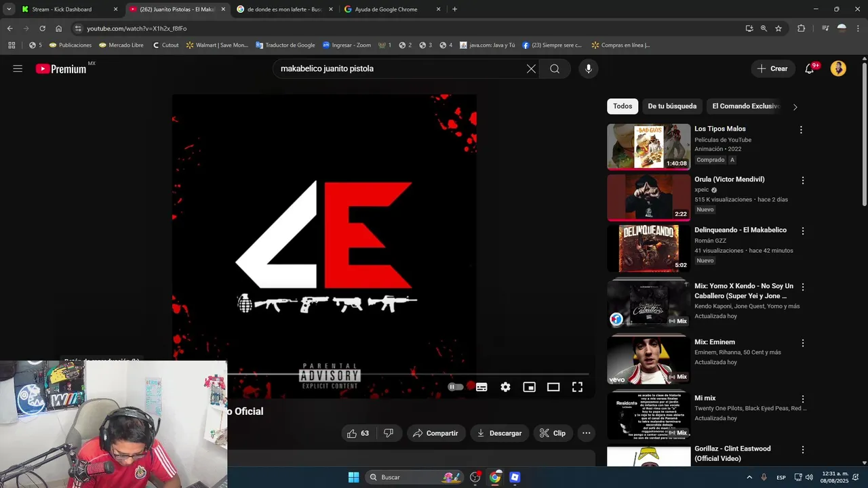Open Roblox from the taskbar
Image resolution: width=868 pixels, height=488 pixels.
click(x=515, y=477)
